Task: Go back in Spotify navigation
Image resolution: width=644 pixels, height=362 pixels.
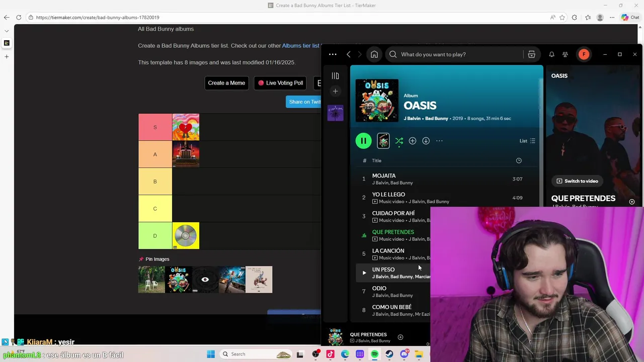Action: pyautogui.click(x=348, y=54)
